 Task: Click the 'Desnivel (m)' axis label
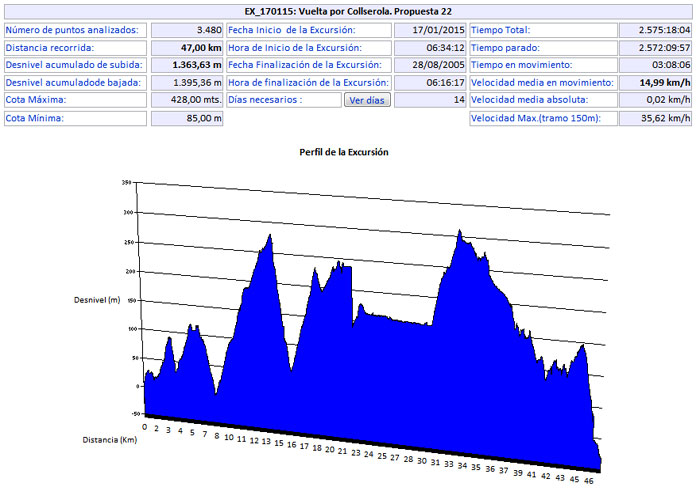(x=97, y=300)
